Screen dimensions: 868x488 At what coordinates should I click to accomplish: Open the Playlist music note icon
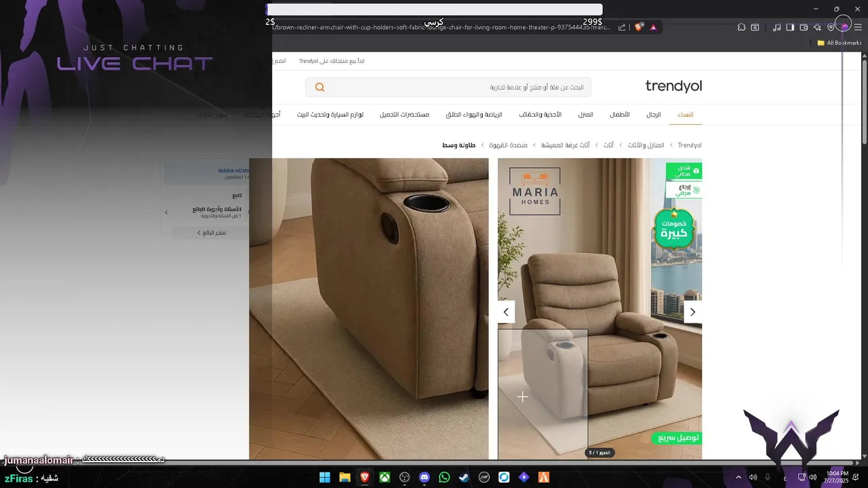pos(777,27)
